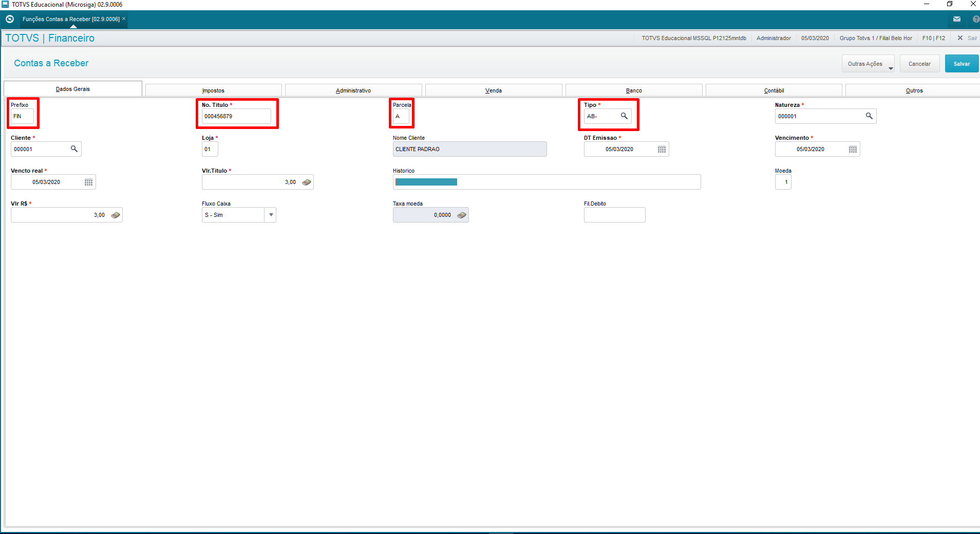The width and height of the screenshot is (980, 534).
Task: Open the calendar picker for Vencimento
Action: (x=853, y=149)
